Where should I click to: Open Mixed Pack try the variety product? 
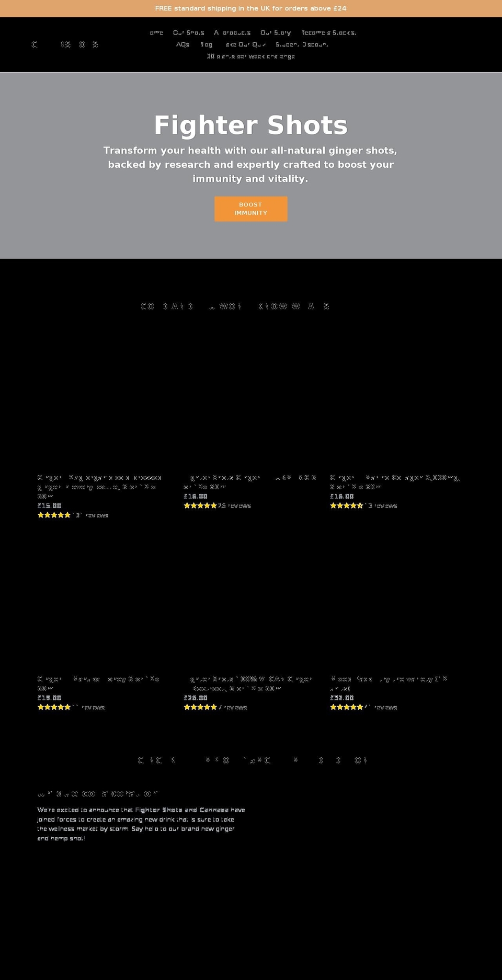[389, 684]
